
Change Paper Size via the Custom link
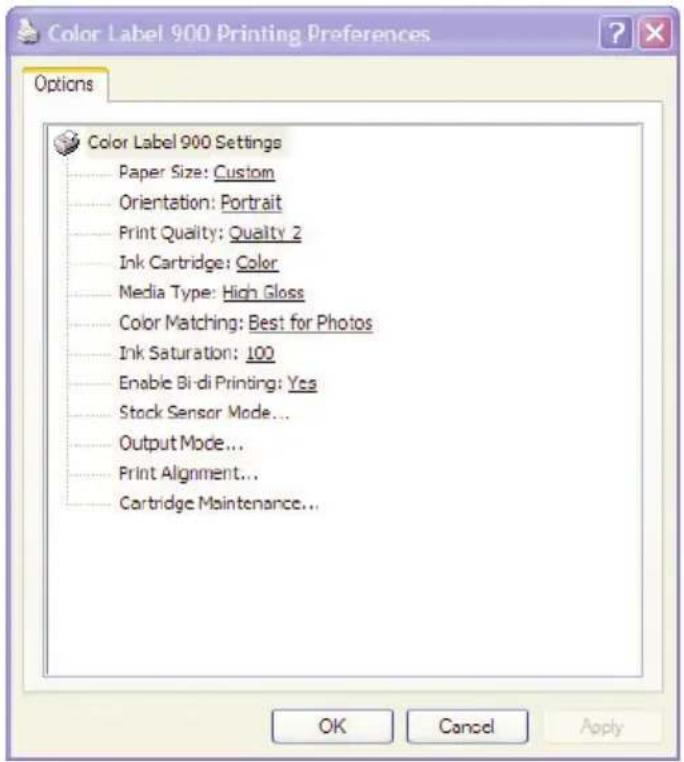click(244, 173)
